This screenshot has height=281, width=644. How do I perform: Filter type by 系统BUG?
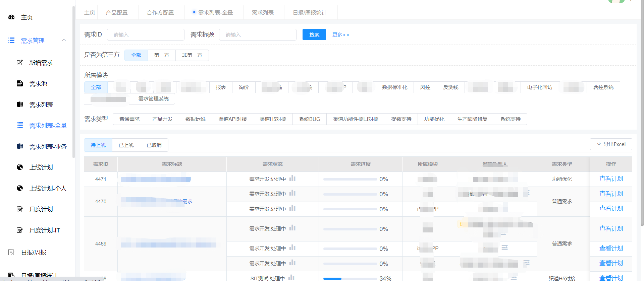(310, 119)
